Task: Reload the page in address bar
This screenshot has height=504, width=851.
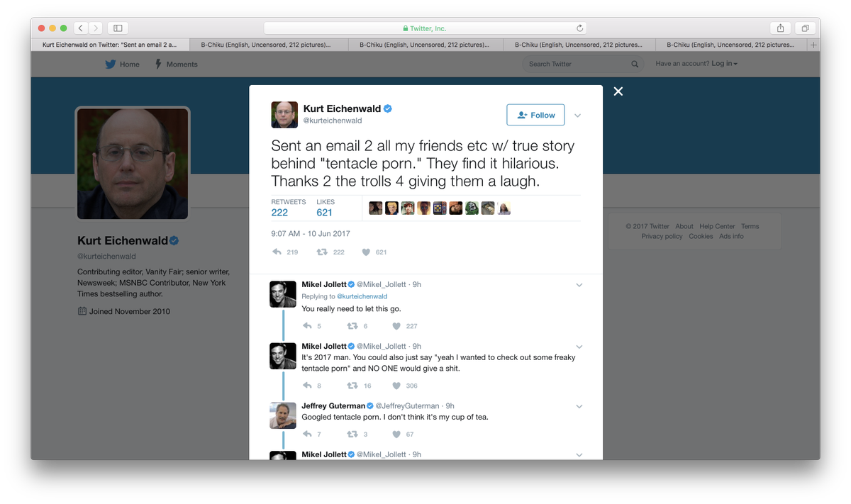Action: pos(579,28)
